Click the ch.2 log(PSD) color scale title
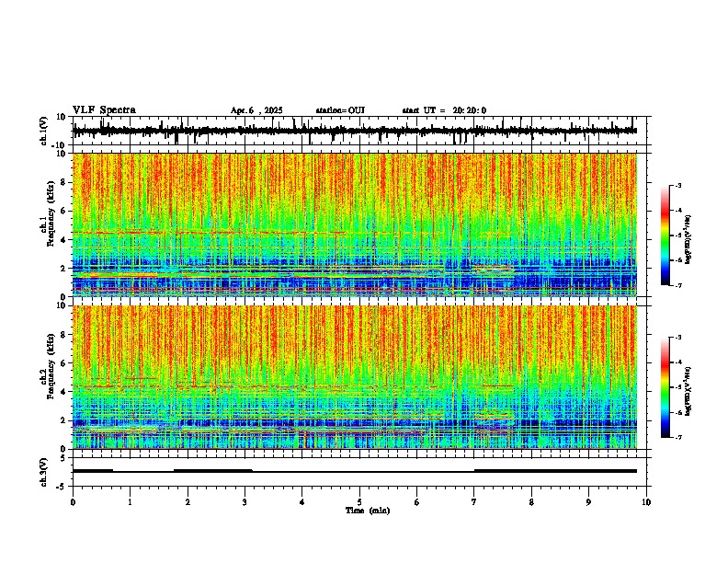Screen dimensions: 728x563 pos(688,391)
